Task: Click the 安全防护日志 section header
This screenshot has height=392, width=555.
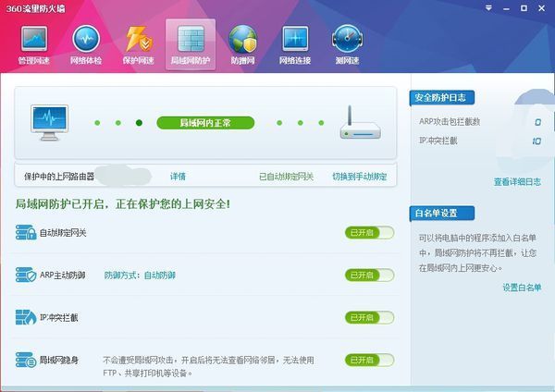Action: (442, 98)
